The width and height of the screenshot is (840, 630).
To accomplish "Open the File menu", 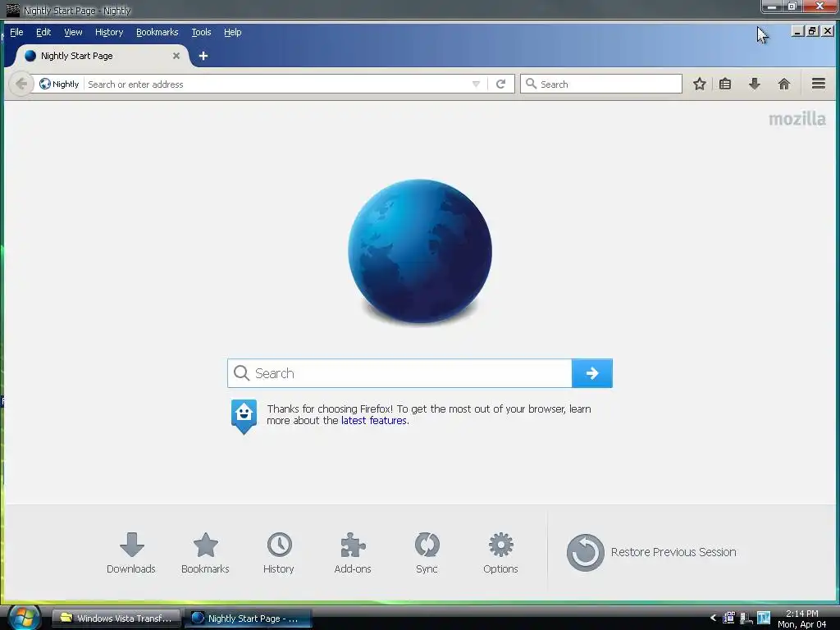I will [16, 32].
